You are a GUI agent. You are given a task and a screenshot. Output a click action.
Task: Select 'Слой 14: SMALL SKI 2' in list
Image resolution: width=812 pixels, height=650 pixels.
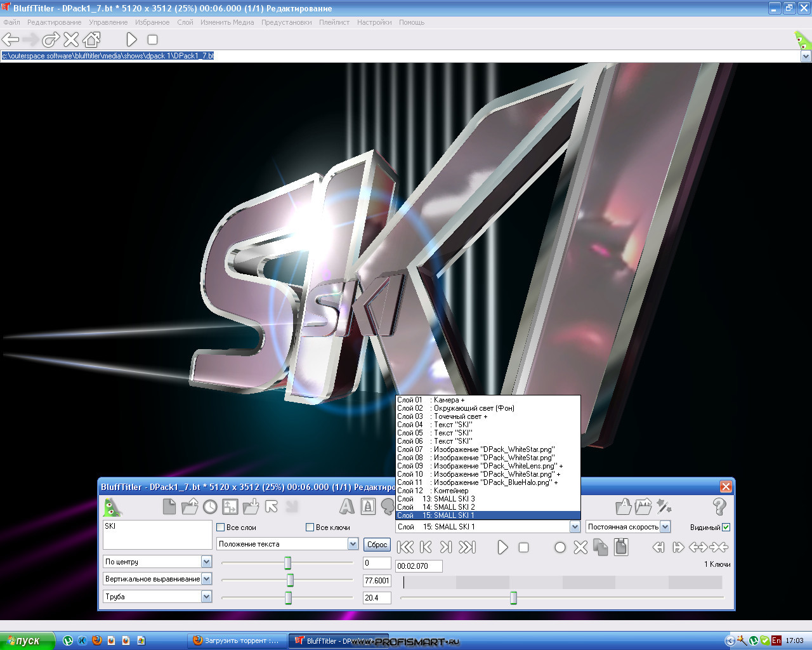point(488,507)
